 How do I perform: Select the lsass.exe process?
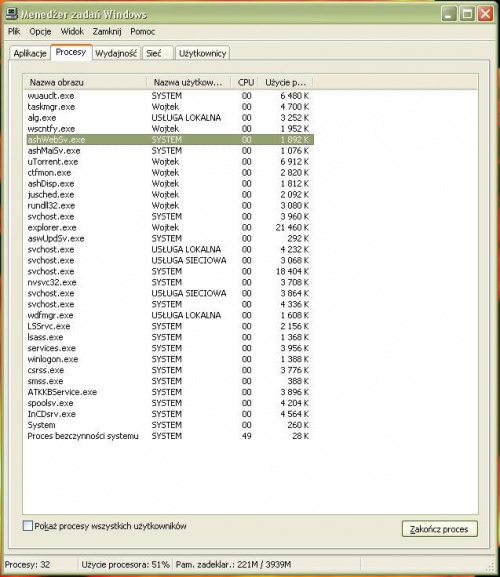tap(169, 337)
